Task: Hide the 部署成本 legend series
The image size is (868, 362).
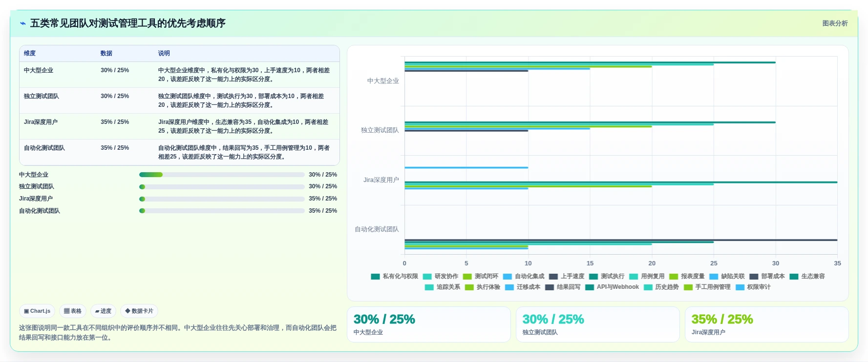Action: (x=767, y=276)
